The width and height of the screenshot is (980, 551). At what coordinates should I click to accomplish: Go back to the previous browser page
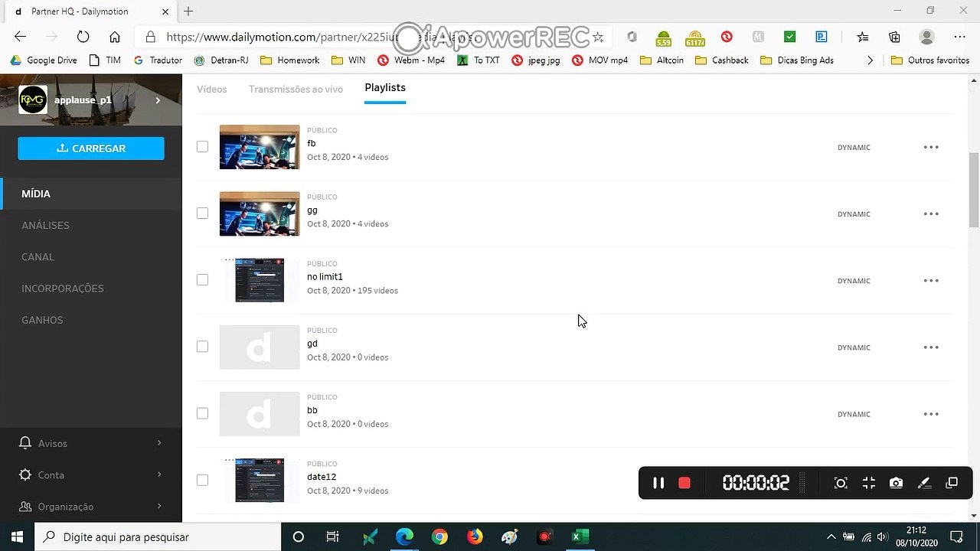pos(21,37)
